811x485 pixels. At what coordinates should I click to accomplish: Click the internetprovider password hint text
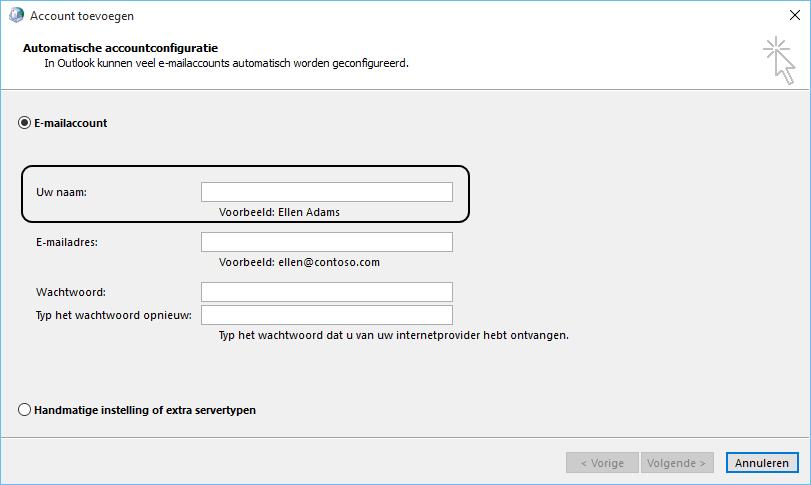point(393,336)
